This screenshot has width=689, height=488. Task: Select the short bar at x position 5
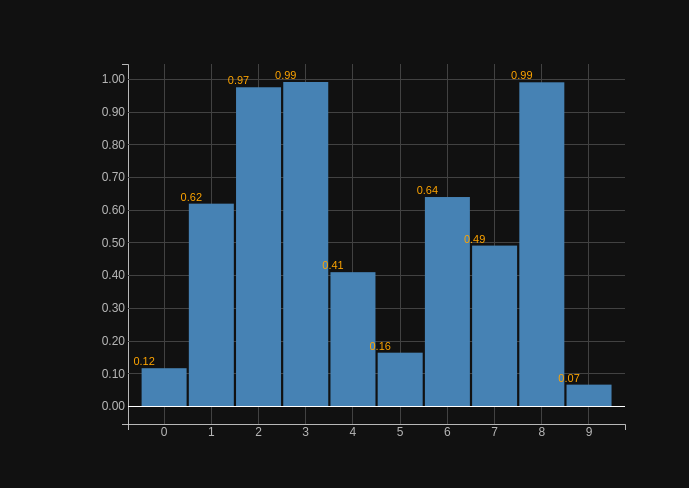point(400,379)
